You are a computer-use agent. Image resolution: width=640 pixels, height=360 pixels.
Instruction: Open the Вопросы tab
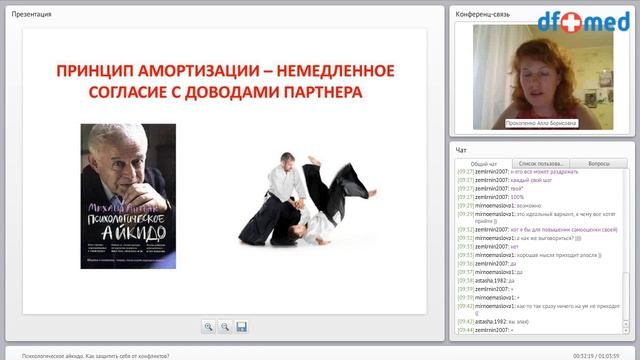599,163
